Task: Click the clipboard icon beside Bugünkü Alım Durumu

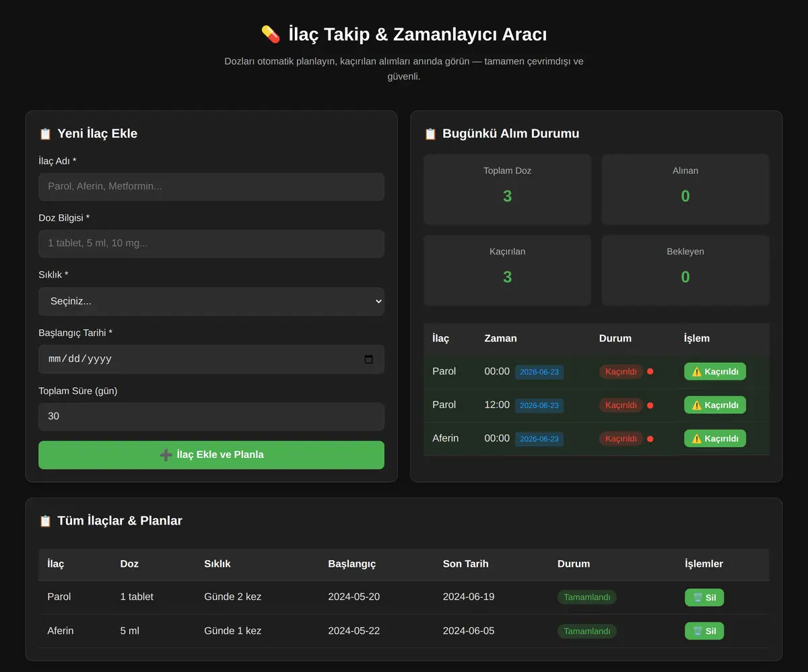Action: (x=430, y=133)
